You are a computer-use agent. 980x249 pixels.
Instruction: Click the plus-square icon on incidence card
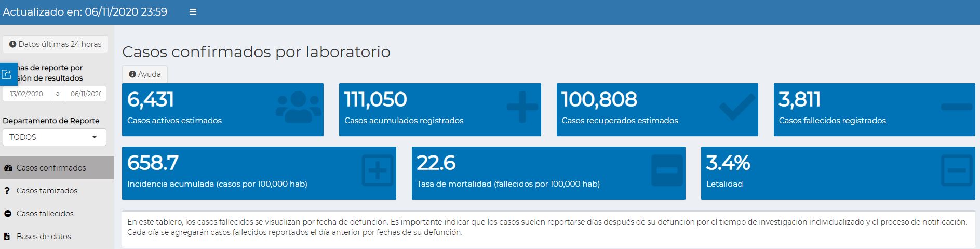[377, 171]
